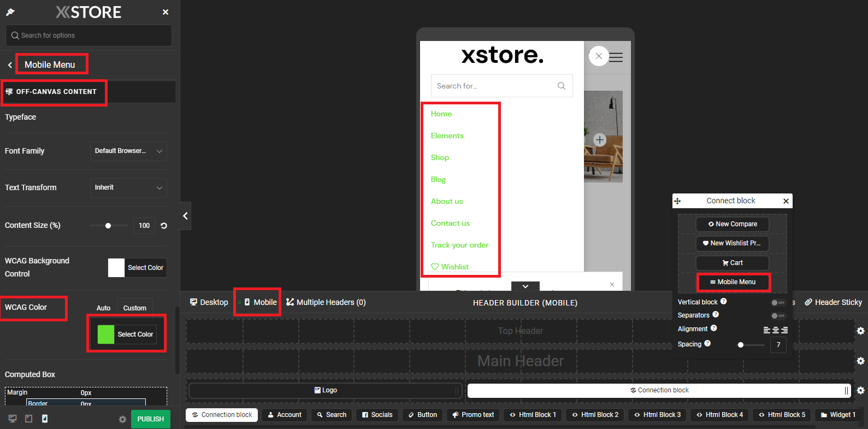The image size is (868, 429).
Task: Open the Header Sticky option
Action: 834,302
